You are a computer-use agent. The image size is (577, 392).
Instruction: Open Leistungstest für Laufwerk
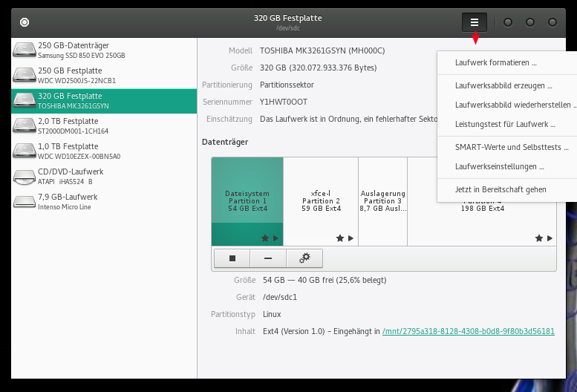(x=505, y=124)
